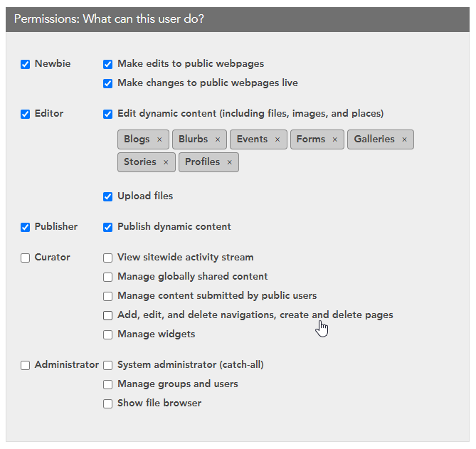Screen dimensions: 476x449
Task: Remove the Profiles tag with its x
Action: 230,162
